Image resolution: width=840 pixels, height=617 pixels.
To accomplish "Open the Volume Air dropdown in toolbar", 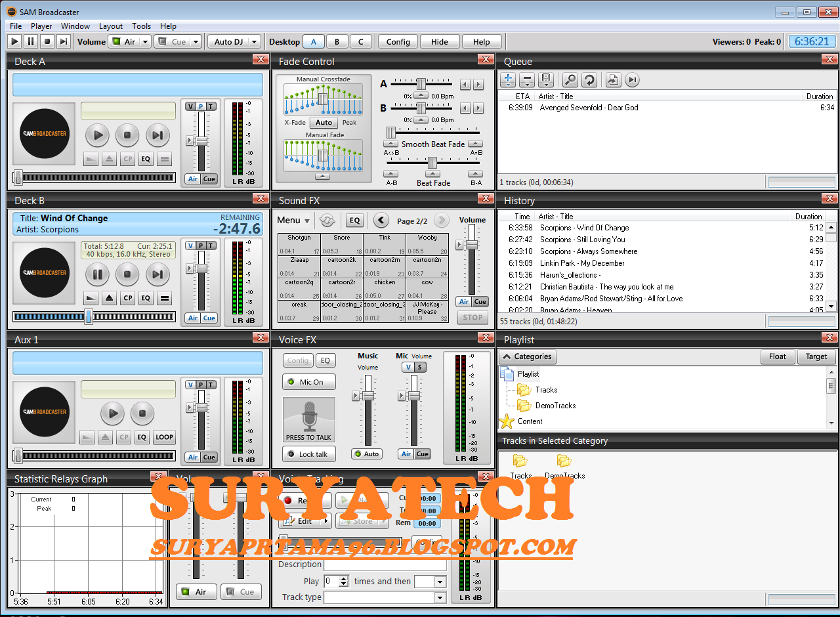I will 145,41.
